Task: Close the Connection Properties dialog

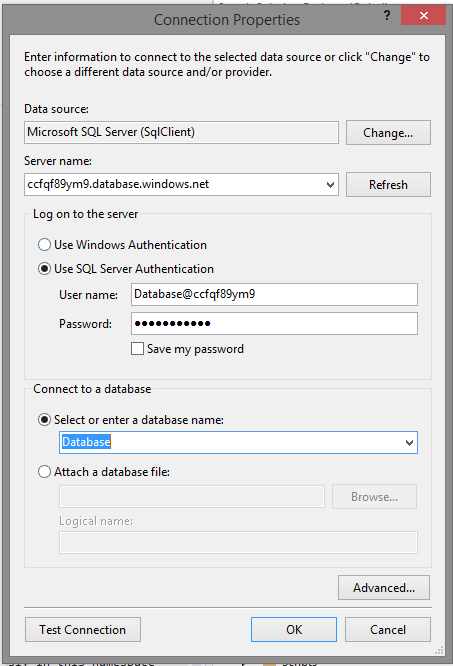Action: tap(423, 16)
